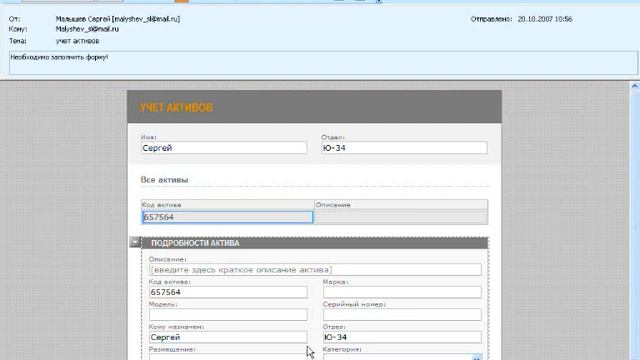
Task: Click the Отдел field in asset details
Action: [x=402, y=337]
